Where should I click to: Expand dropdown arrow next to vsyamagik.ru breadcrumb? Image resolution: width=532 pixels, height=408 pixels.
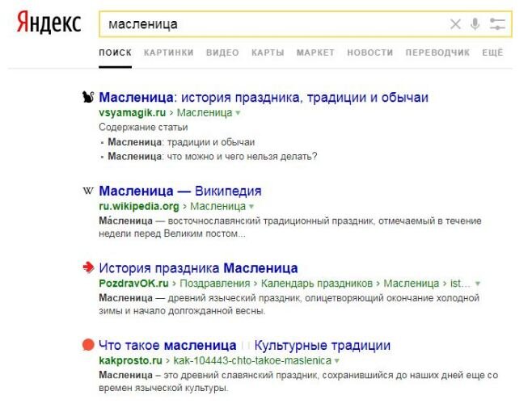238,112
